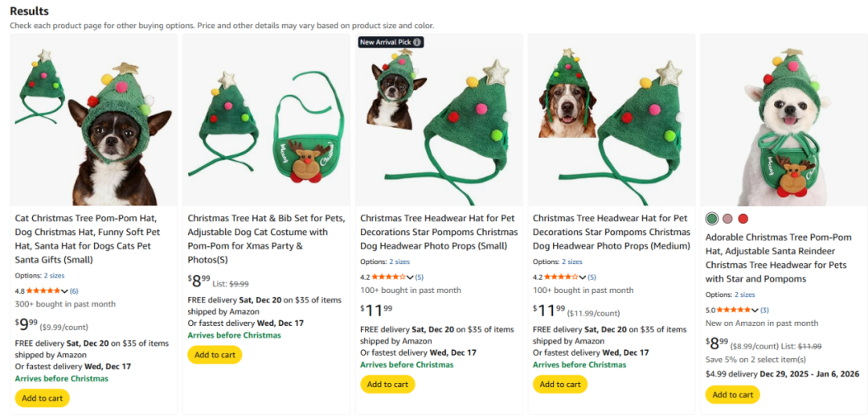The width and height of the screenshot is (868, 416).
Task: Open rating popover chevron on Small headwear hat
Action: 410,278
